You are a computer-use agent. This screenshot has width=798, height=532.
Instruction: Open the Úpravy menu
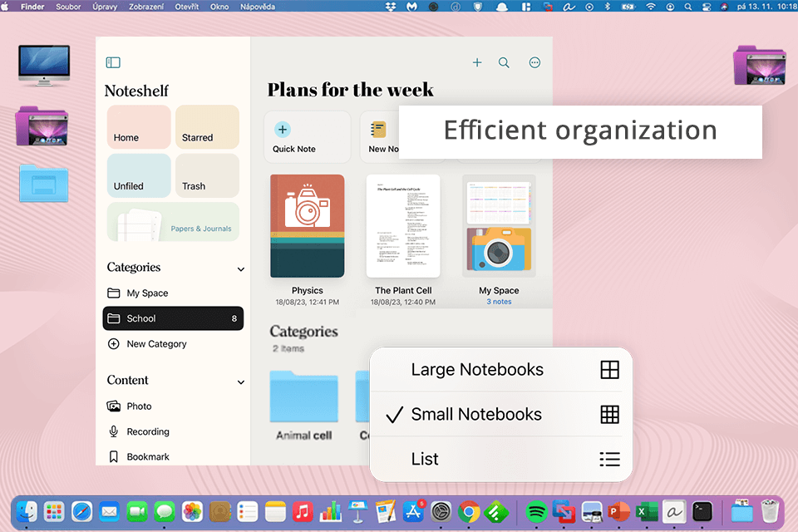[x=105, y=7]
